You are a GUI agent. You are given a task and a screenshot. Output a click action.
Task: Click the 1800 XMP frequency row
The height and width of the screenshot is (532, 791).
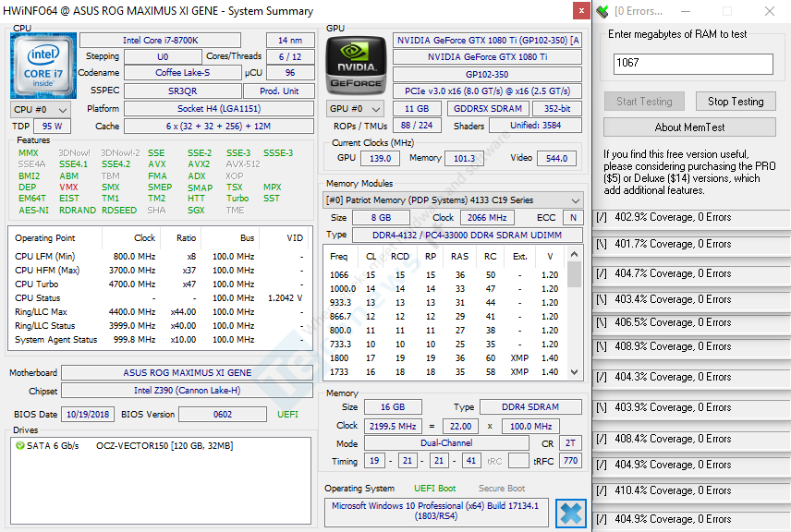pyautogui.click(x=445, y=358)
